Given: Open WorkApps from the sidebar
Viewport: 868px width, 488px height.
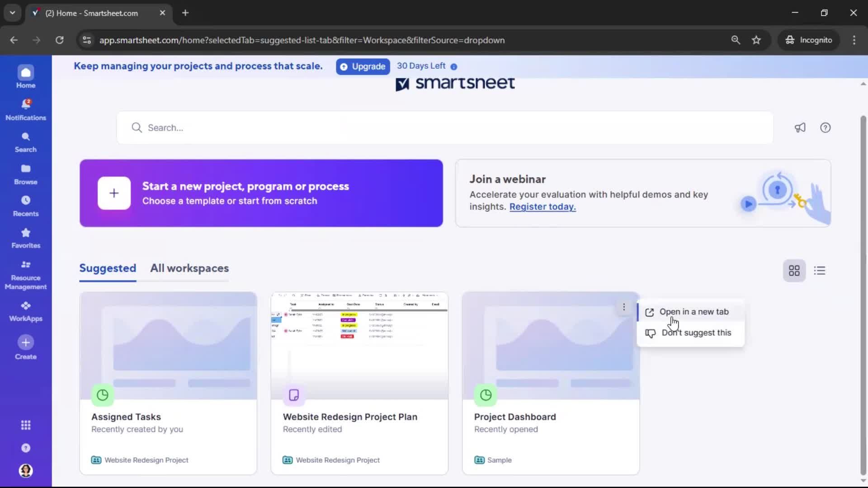Looking at the screenshot, I should click(26, 310).
